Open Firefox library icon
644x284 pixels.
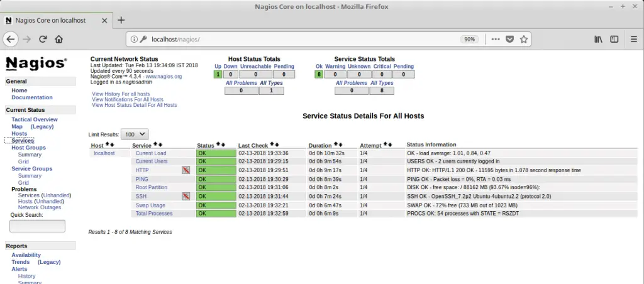click(599, 40)
